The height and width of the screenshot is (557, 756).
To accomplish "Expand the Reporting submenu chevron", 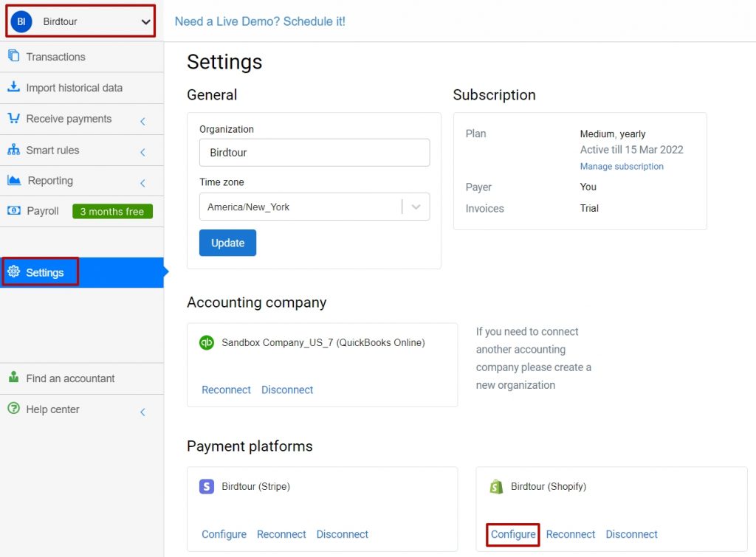I will (142, 182).
